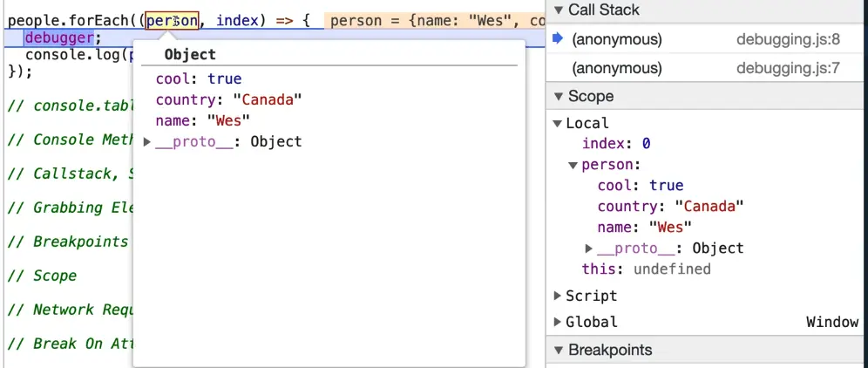Expand __proto__ in the Scope pane
Screen dimensions: 868x368
click(x=589, y=249)
